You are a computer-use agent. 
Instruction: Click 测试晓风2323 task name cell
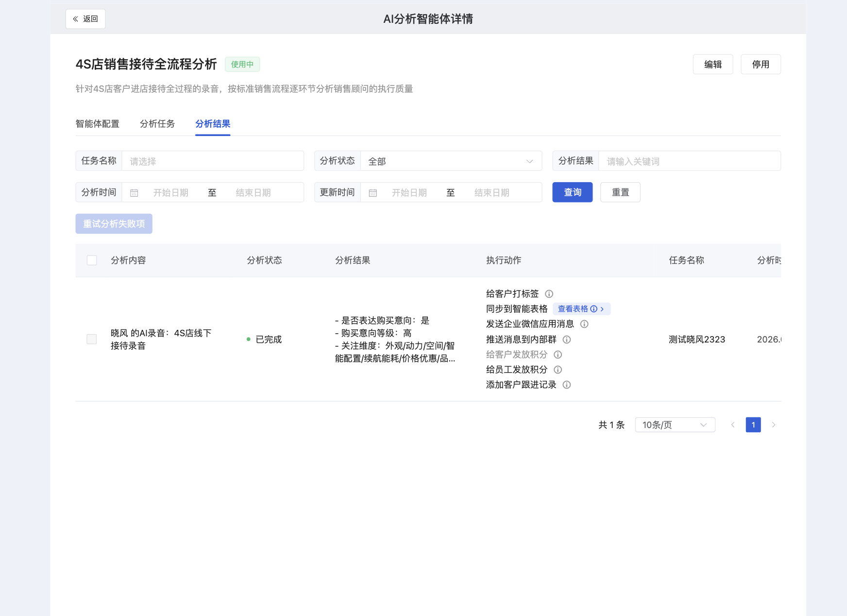pyautogui.click(x=697, y=340)
